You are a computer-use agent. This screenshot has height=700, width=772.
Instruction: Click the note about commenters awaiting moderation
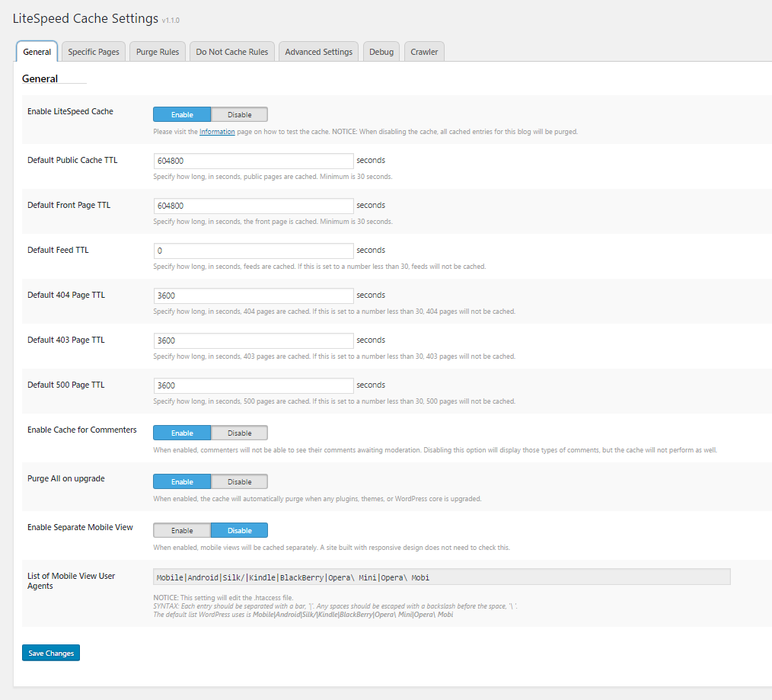435,449
